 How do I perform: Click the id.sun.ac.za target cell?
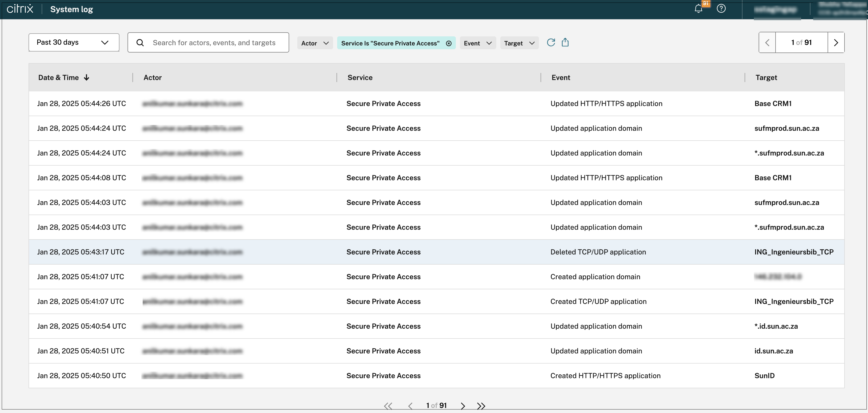[774, 351]
